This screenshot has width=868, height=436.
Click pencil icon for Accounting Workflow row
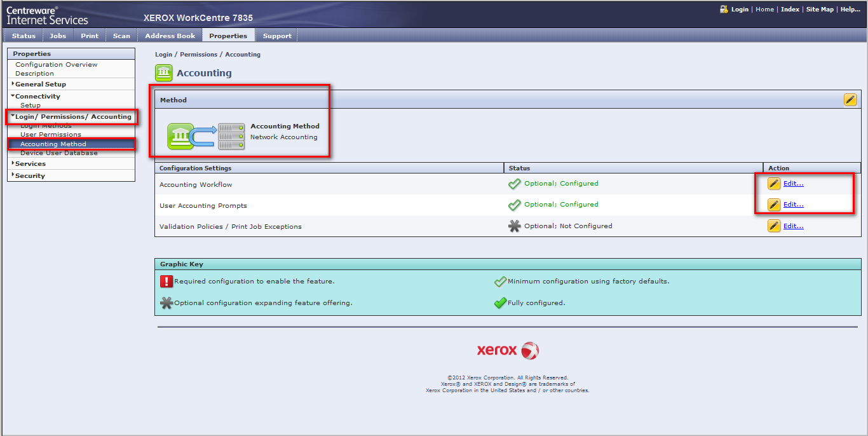(x=773, y=184)
